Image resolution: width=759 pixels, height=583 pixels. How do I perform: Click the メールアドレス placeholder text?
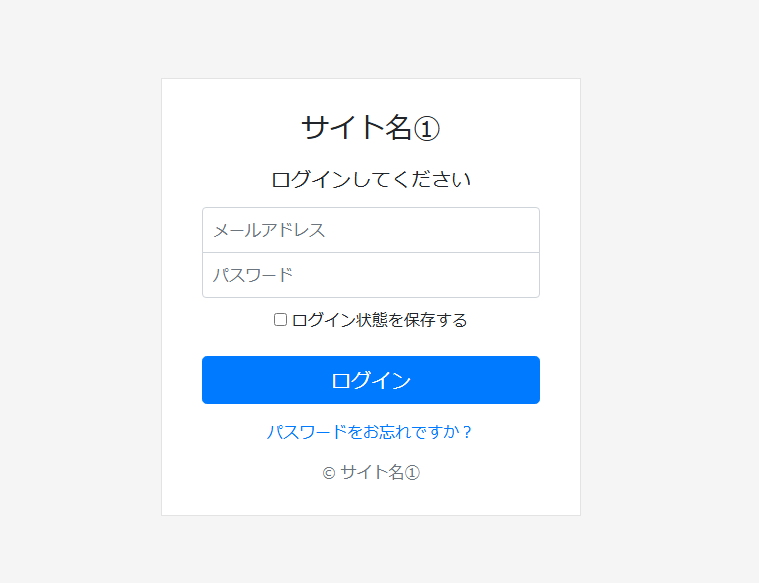point(269,230)
